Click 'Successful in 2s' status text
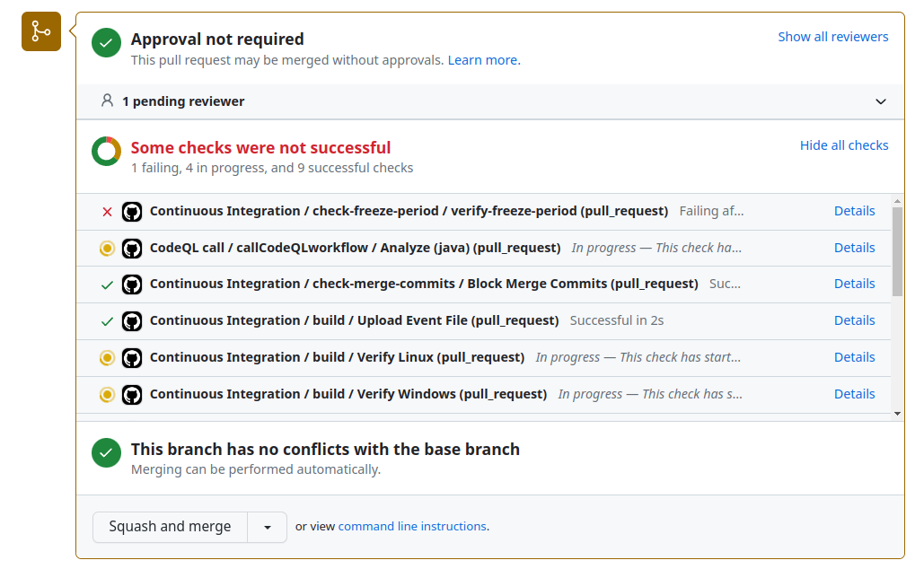Screen dimensions: 924x569 point(616,320)
